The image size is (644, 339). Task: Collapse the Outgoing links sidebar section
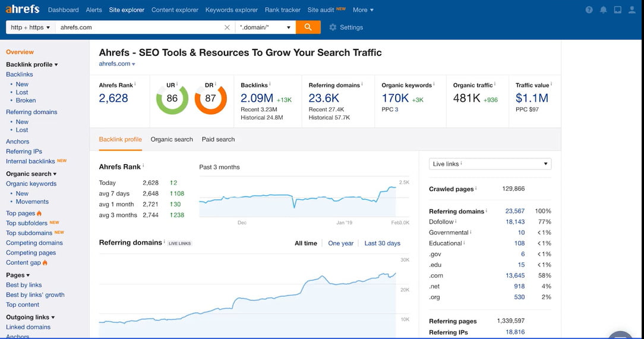pyautogui.click(x=30, y=317)
